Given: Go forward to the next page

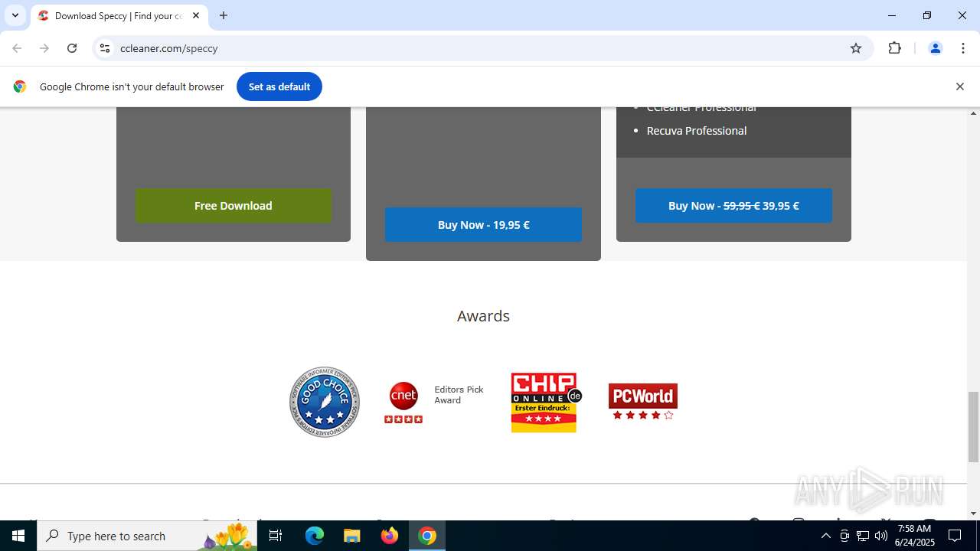Looking at the screenshot, I should pos(44,48).
